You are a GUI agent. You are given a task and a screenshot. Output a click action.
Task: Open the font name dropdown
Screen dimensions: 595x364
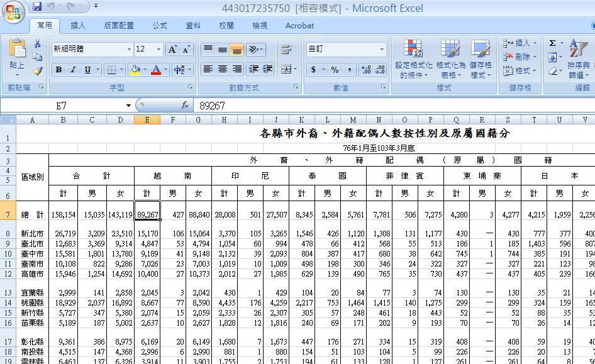(129, 49)
